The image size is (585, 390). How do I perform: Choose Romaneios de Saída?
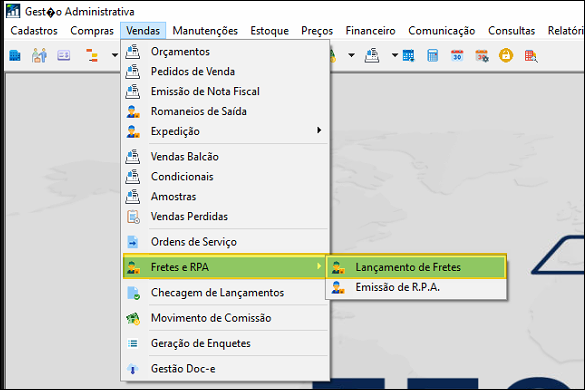point(225,111)
